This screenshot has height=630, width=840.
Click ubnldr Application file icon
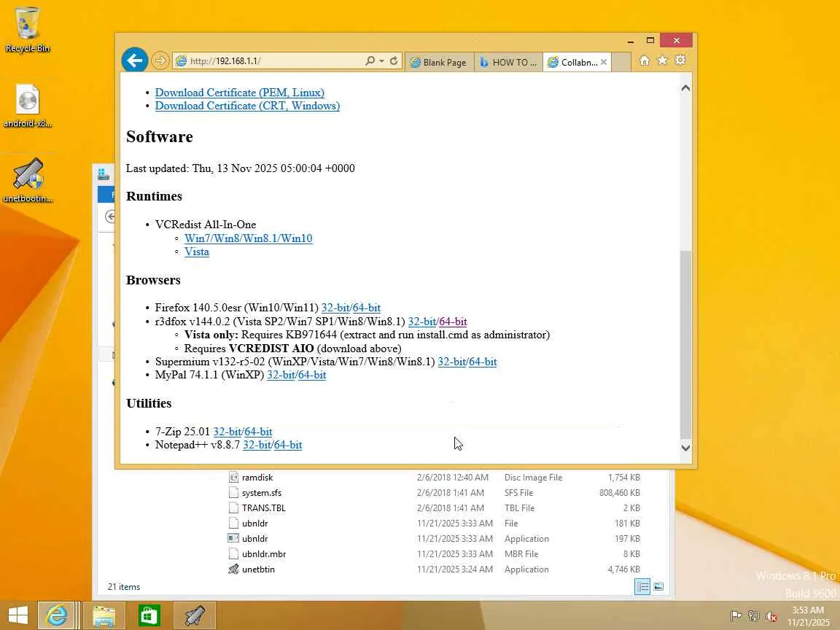click(x=233, y=538)
